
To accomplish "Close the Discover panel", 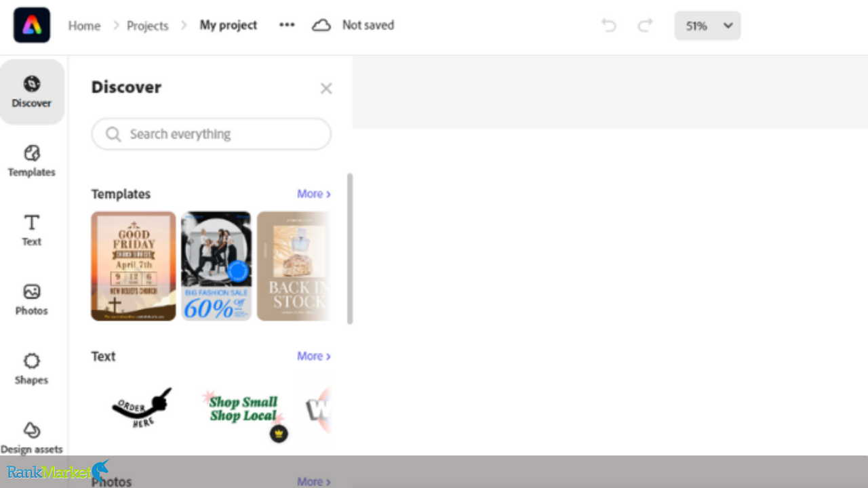I will (326, 89).
